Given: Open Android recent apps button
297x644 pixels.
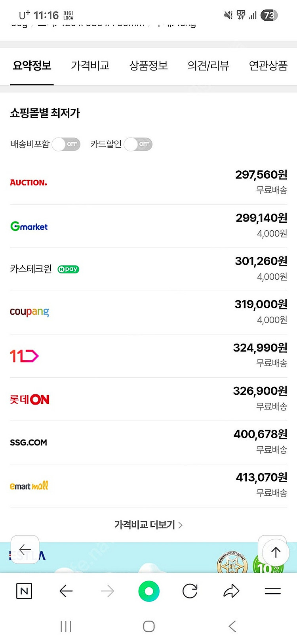Looking at the screenshot, I should pyautogui.click(x=66, y=626).
